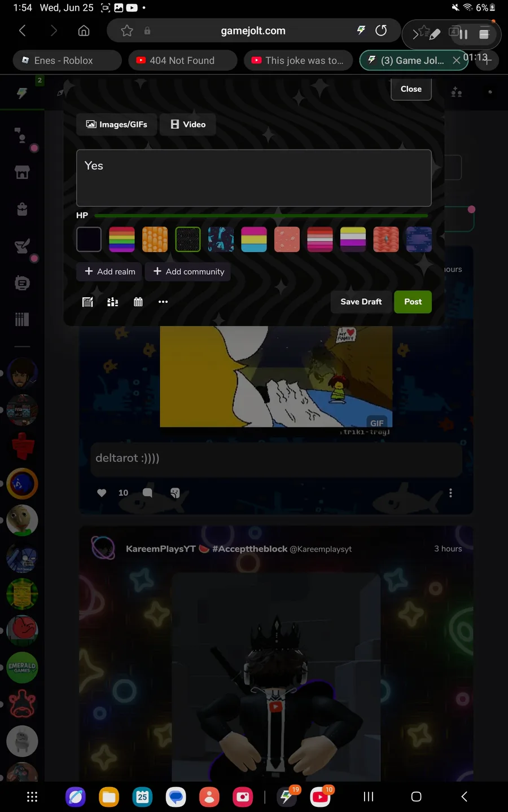Screen dimensions: 508x812
Task: Click the green HP progress bar
Action: [x=261, y=215]
